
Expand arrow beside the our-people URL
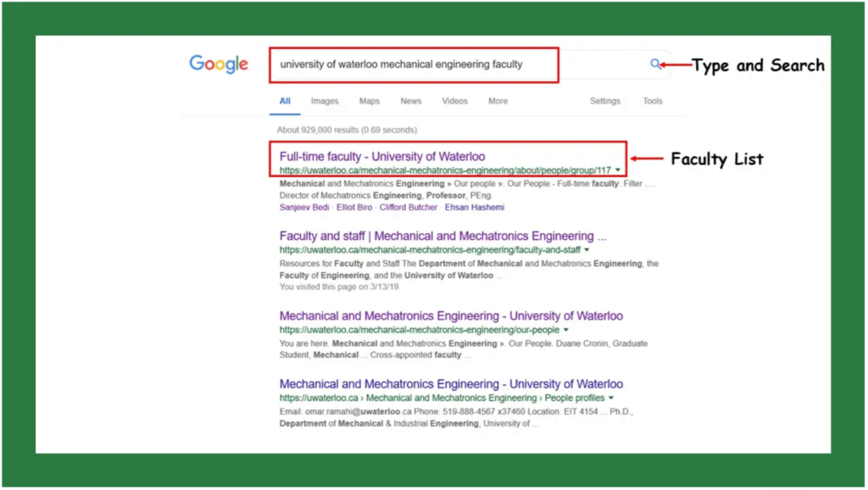point(565,330)
